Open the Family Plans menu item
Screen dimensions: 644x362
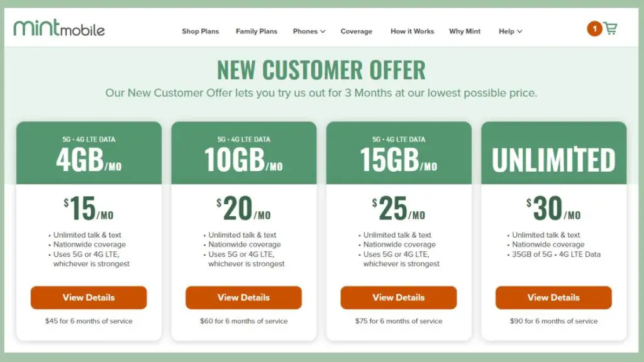tap(257, 31)
